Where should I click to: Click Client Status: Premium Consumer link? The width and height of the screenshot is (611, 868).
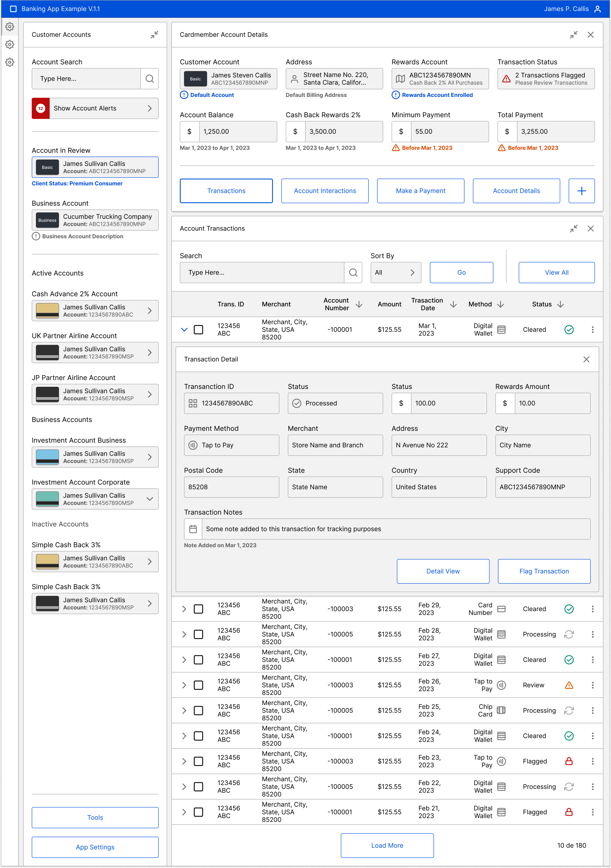pos(77,183)
